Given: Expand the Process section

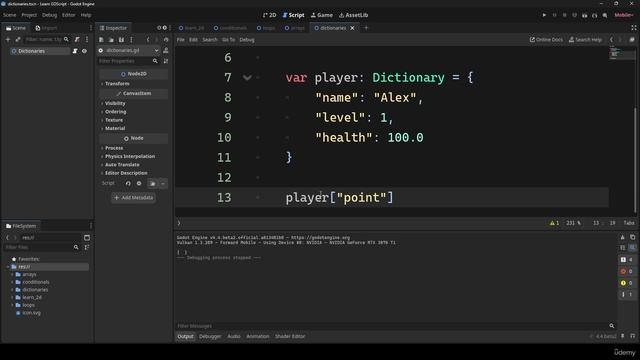Looking at the screenshot, I should [114, 148].
